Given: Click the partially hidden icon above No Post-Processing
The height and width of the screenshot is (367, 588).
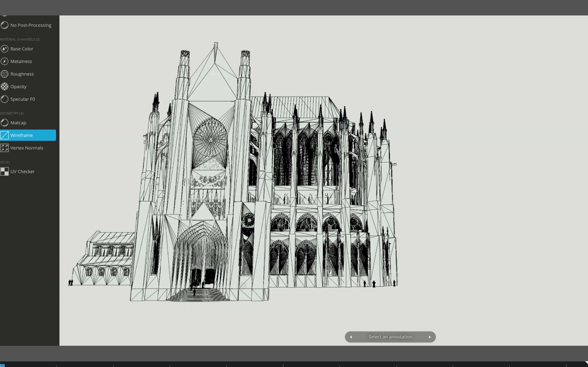Looking at the screenshot, I should point(4,16).
